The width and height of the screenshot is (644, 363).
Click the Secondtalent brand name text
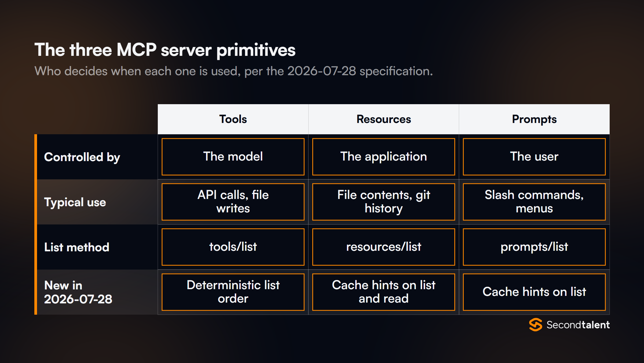point(578,325)
